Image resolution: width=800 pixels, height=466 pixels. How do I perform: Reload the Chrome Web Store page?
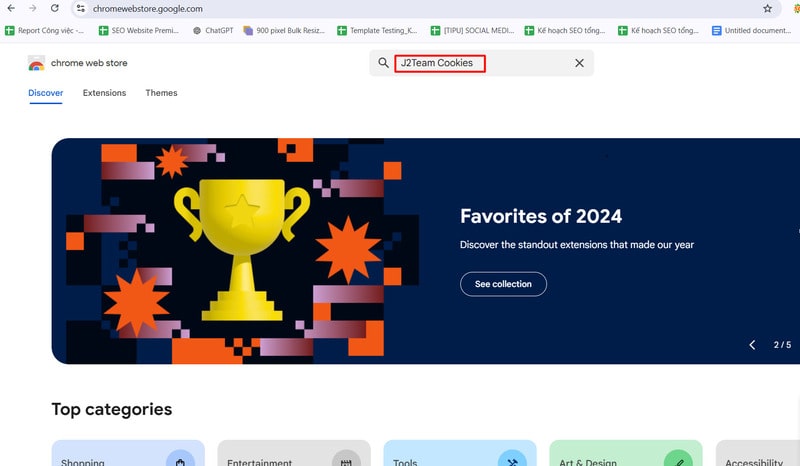coord(55,8)
